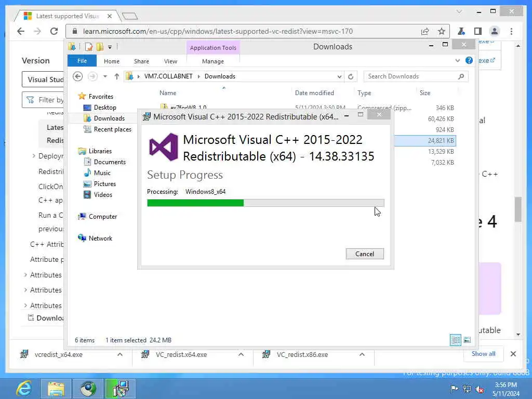Open the Chrome three-dot menu
The height and width of the screenshot is (399, 532).
(x=511, y=31)
